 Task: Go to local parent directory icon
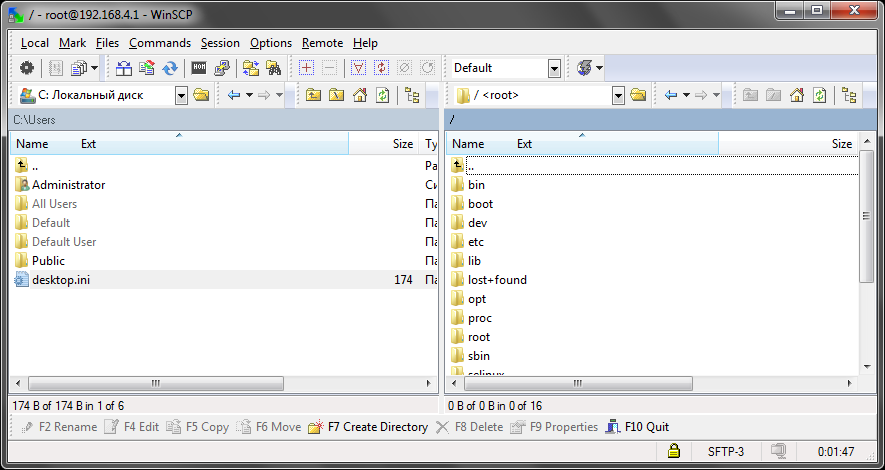[313, 95]
